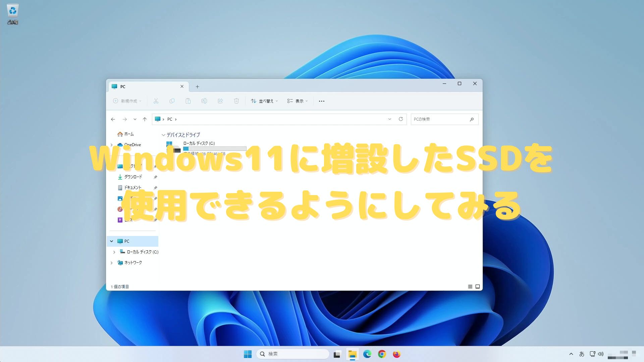Viewport: 644px width, 362px height.
Task: Open ダウンロード quick access folder
Action: click(133, 177)
